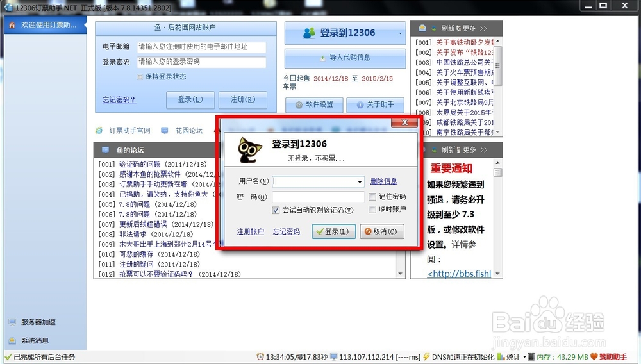The height and width of the screenshot is (364, 641).
Task: Click the browser icon beside 订票助手官网
Action: click(99, 130)
